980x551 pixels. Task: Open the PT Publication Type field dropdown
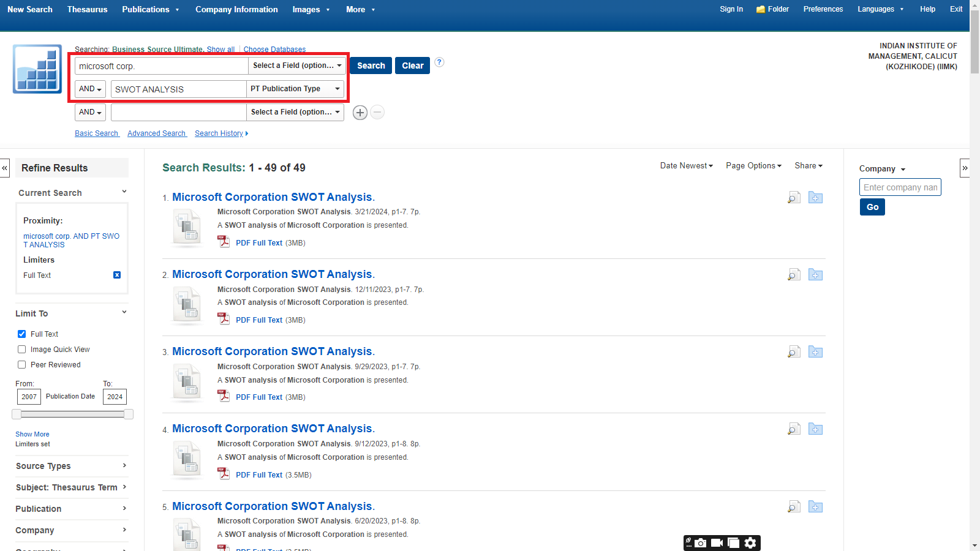click(295, 89)
